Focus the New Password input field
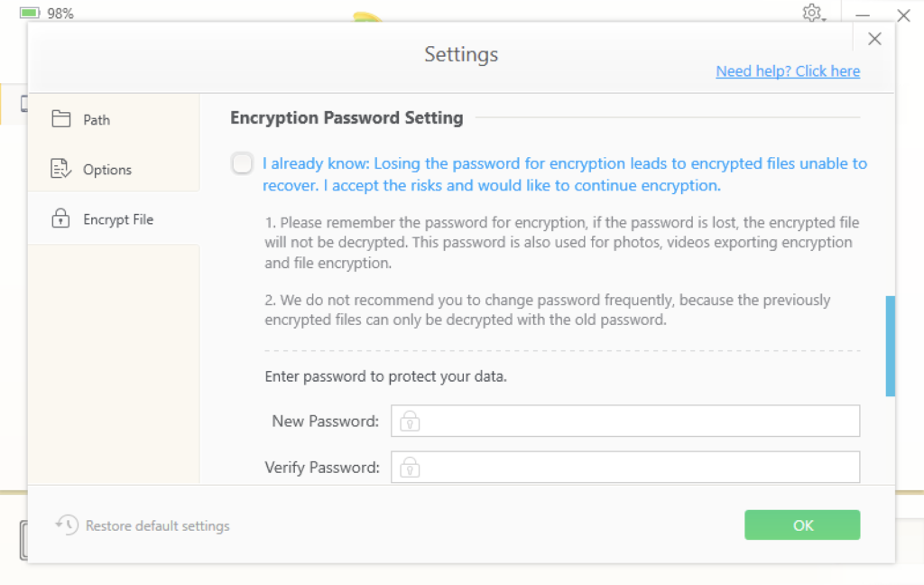 tap(625, 421)
